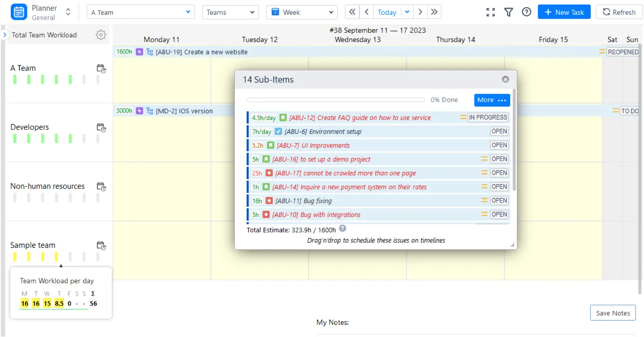Open ABU-17 cannot be crawled item
Viewport: 644px width, 337px height.
click(346, 173)
